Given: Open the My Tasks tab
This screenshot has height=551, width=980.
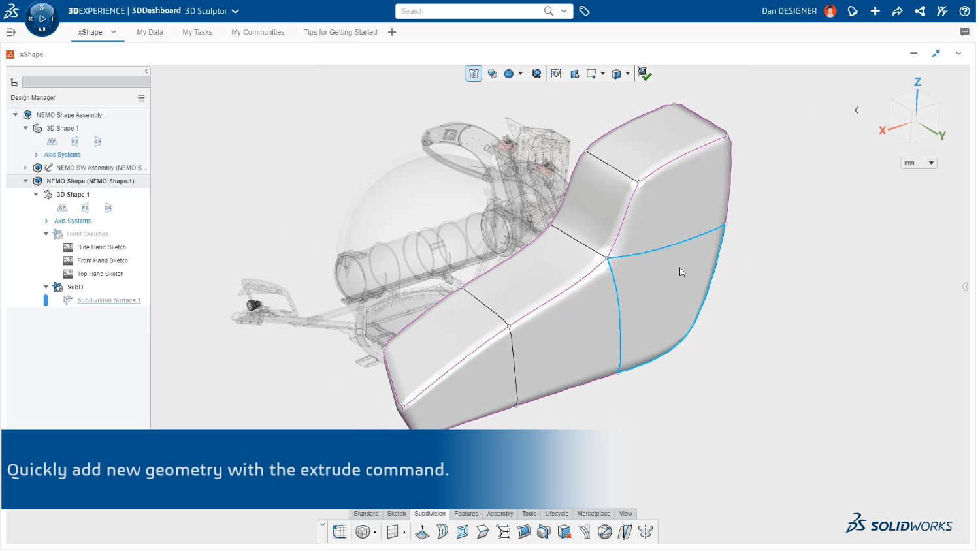Looking at the screenshot, I should click(x=197, y=32).
